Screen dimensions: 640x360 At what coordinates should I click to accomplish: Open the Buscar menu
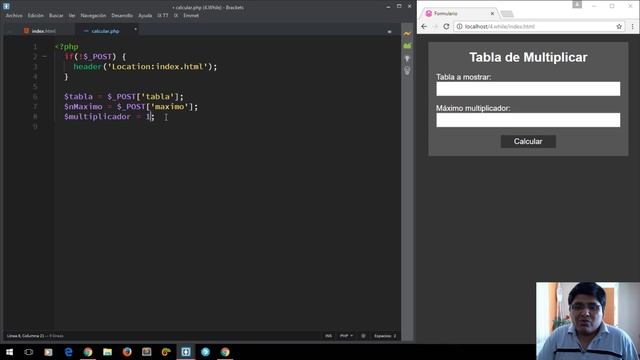(x=56, y=16)
